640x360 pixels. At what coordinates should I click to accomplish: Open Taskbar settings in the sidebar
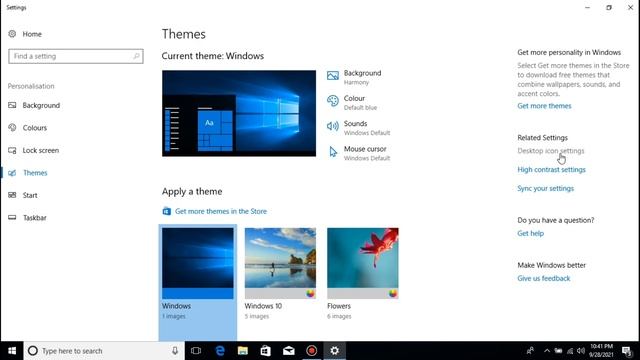pos(27,218)
